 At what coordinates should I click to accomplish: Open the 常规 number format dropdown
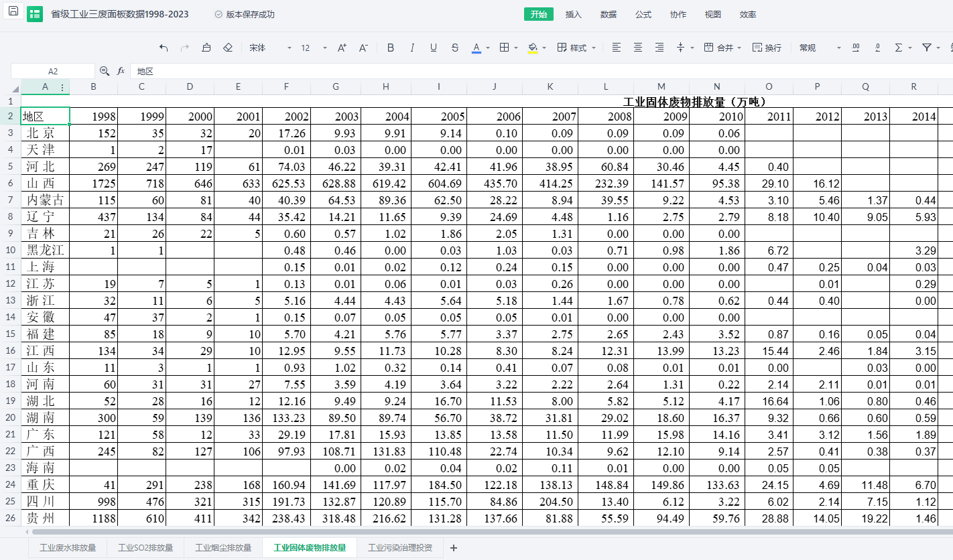820,48
